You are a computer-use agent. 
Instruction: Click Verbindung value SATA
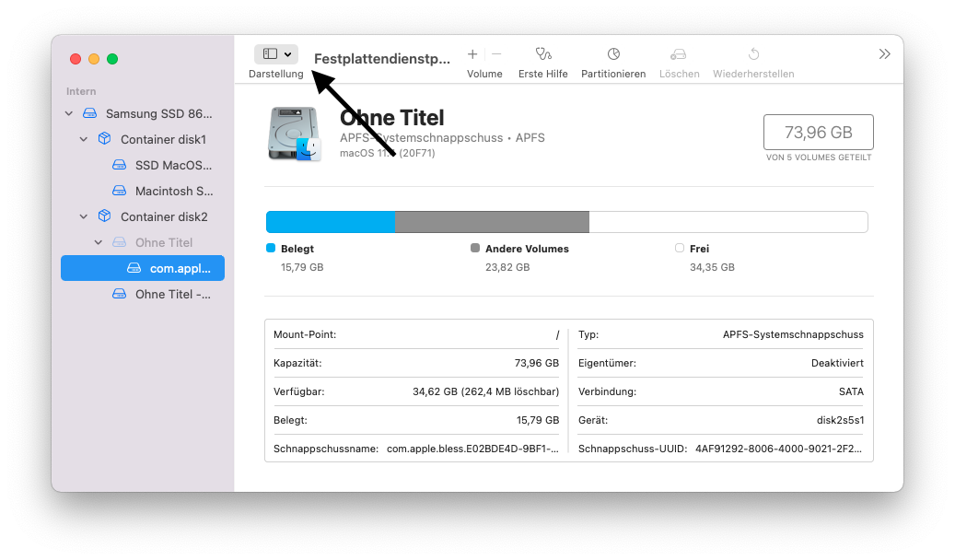[x=851, y=391]
